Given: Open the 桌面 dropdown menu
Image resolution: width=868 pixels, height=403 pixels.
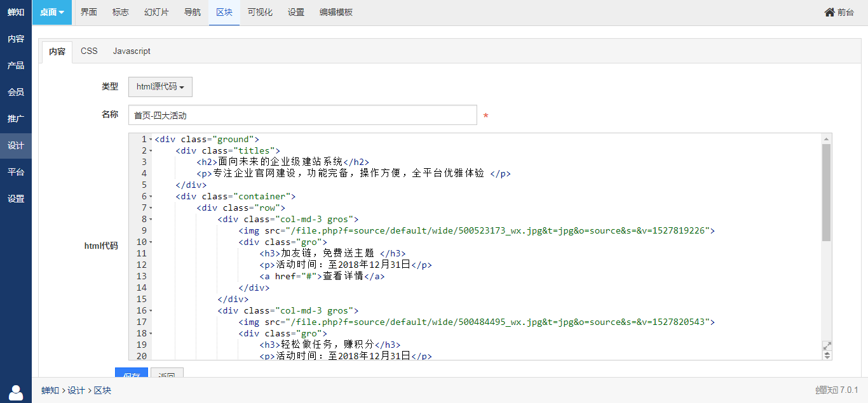Looking at the screenshot, I should [x=52, y=12].
